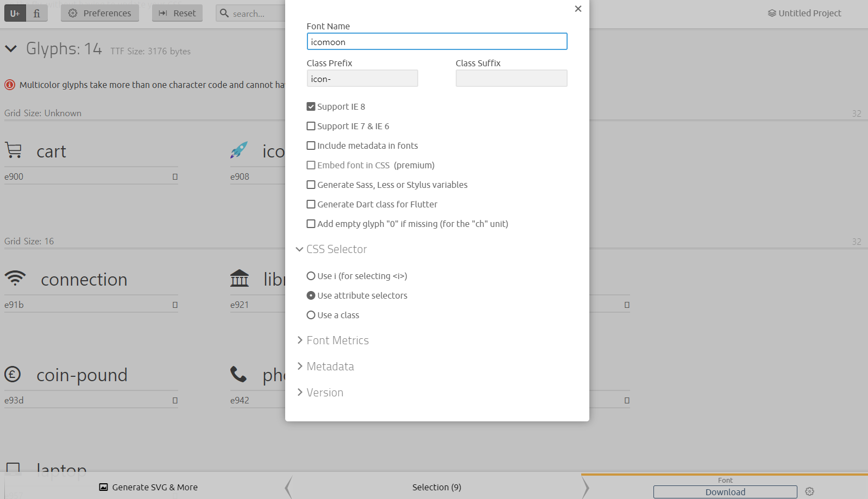Check Embed font in CSS premium option
This screenshot has height=499, width=868.
coord(311,165)
